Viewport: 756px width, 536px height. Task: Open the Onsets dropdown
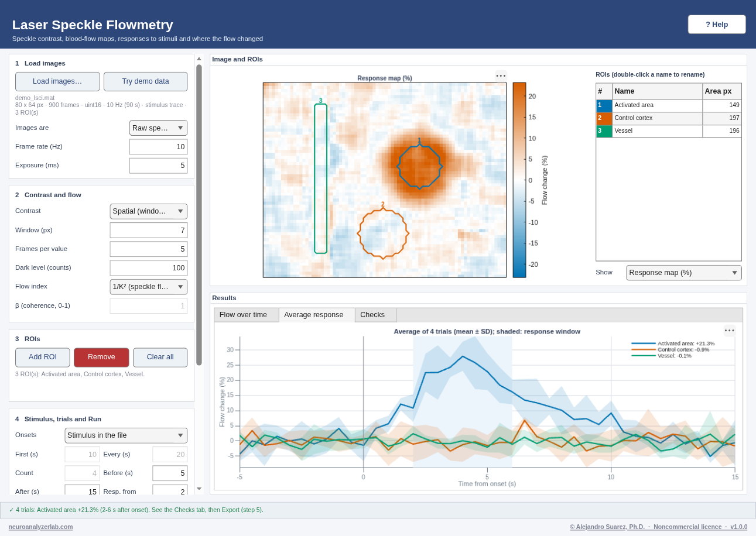click(x=126, y=435)
